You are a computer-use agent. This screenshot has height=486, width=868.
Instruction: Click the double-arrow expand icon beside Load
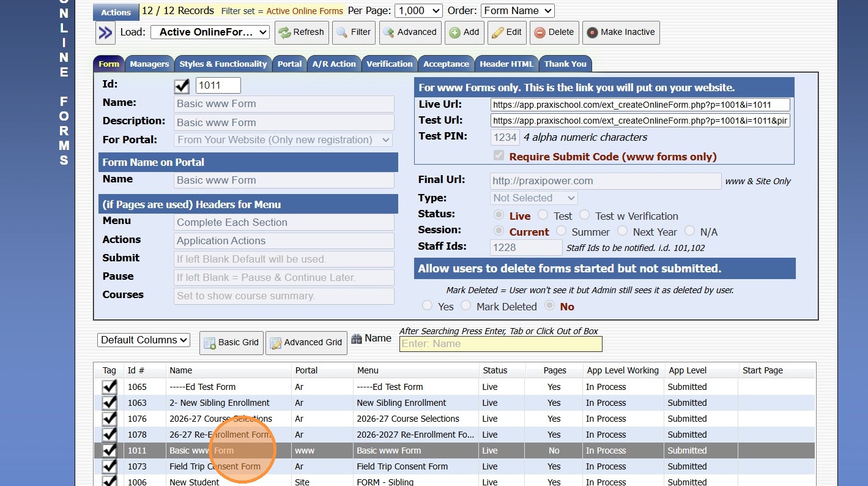click(x=105, y=32)
